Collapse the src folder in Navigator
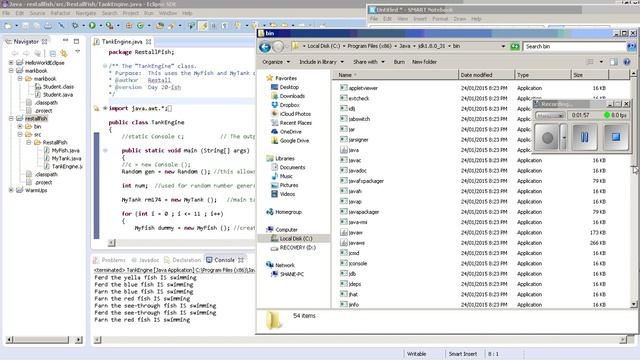The width and height of the screenshot is (640, 360). click(x=20, y=134)
